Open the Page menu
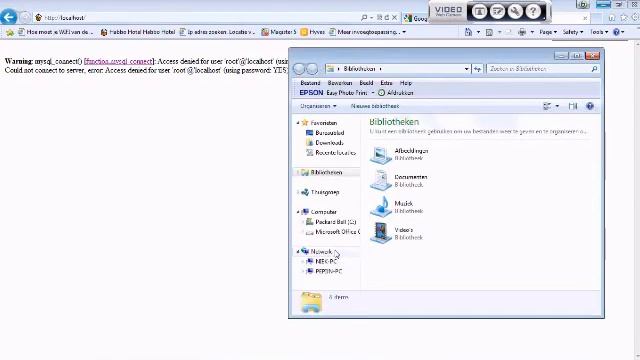The width and height of the screenshot is (640, 360). click(x=548, y=32)
